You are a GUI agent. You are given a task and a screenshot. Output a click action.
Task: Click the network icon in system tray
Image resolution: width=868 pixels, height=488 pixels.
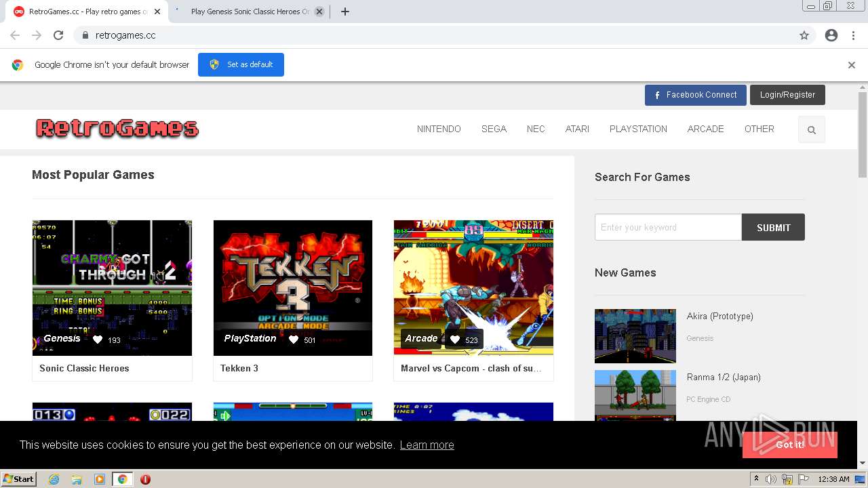787,479
